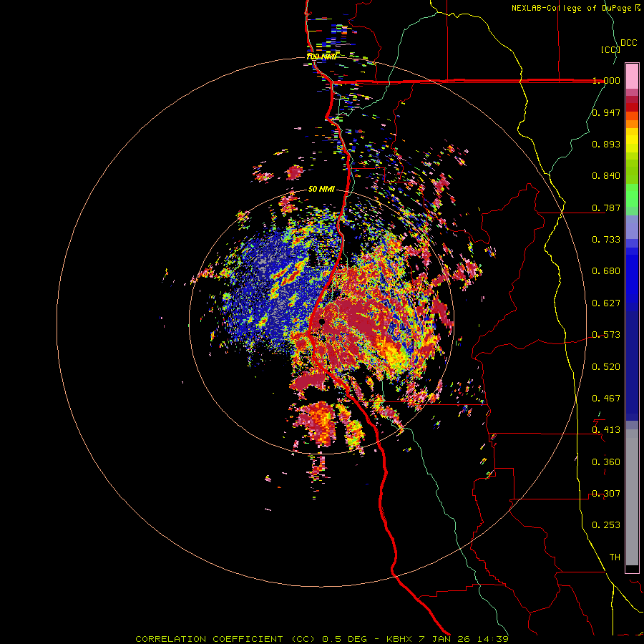Click the 0.520 scale value
This screenshot has height=644, width=644.
(x=606, y=367)
